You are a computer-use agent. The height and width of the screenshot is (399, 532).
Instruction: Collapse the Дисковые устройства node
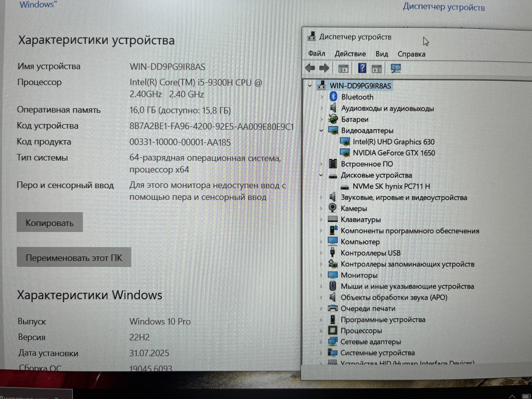pyautogui.click(x=321, y=175)
